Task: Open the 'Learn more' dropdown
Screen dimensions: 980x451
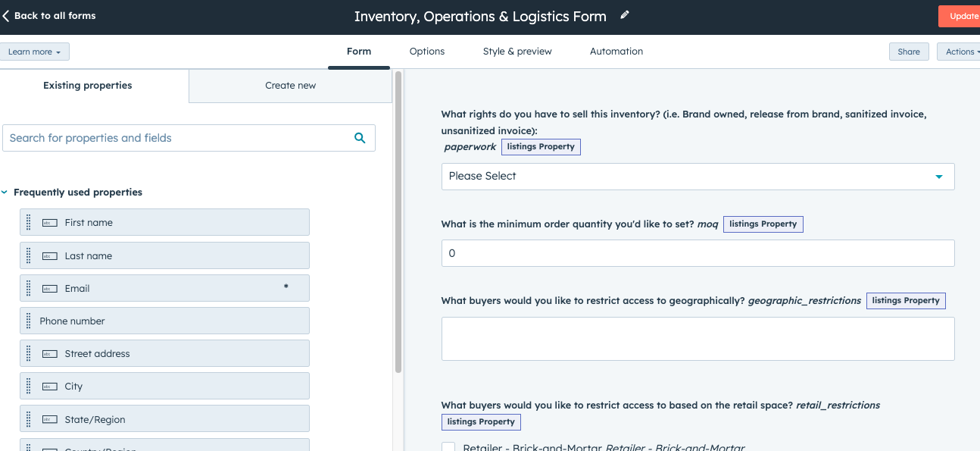Action: click(34, 51)
